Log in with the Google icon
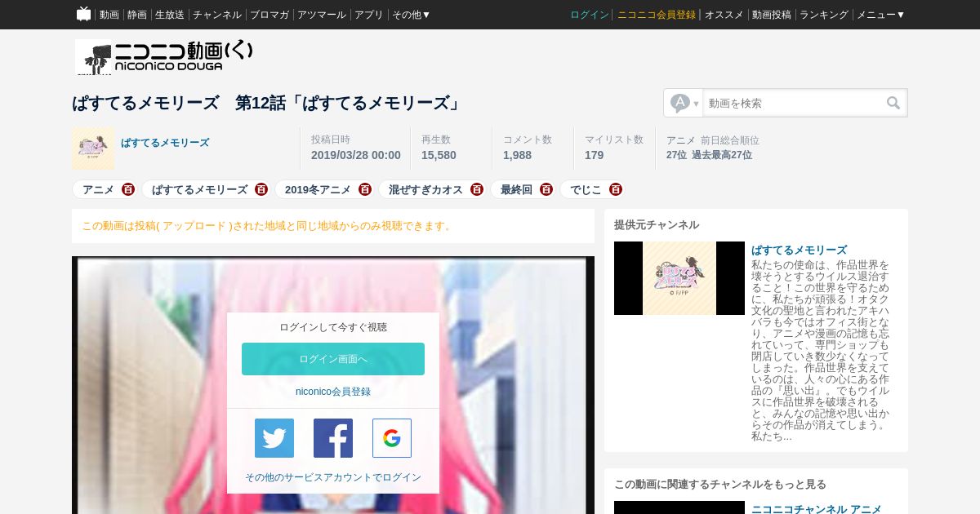Image resolution: width=980 pixels, height=514 pixels. (x=392, y=438)
